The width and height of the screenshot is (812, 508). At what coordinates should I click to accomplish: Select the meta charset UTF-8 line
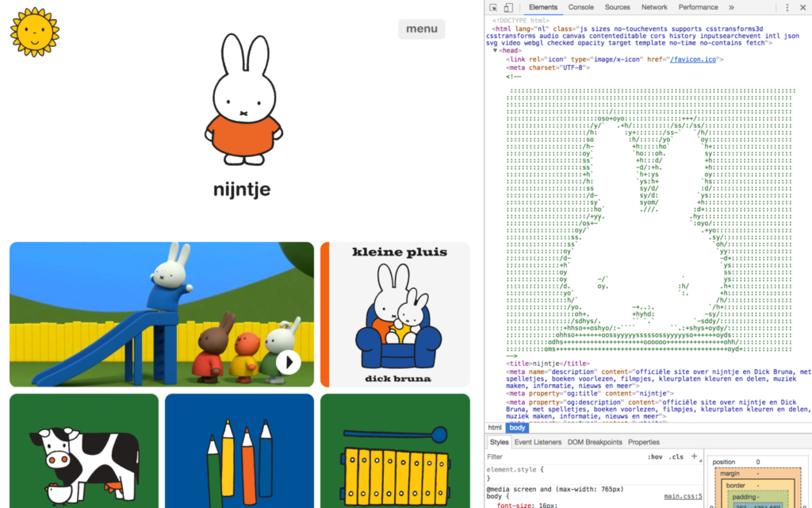point(548,68)
